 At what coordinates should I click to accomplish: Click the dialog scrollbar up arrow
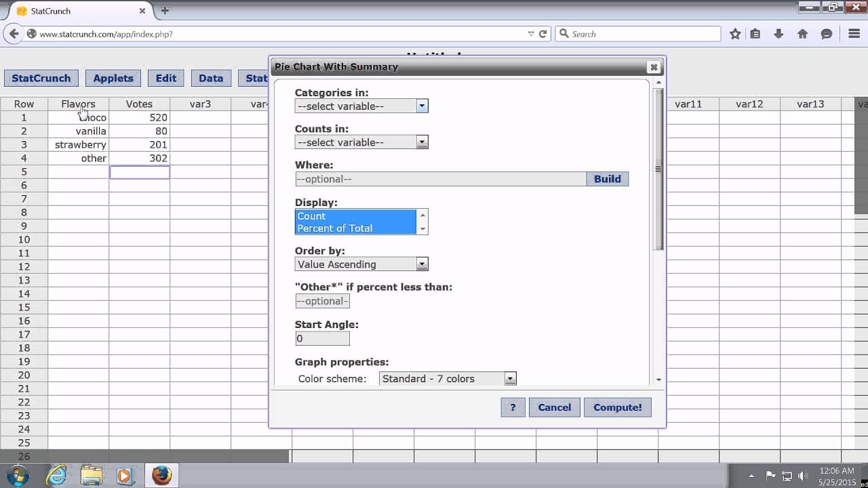658,83
